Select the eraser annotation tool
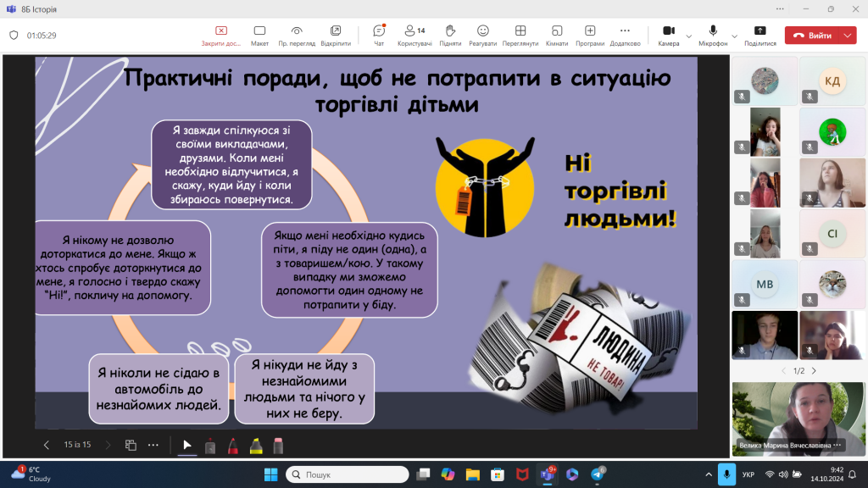Image resolution: width=868 pixels, height=488 pixels. (279, 445)
